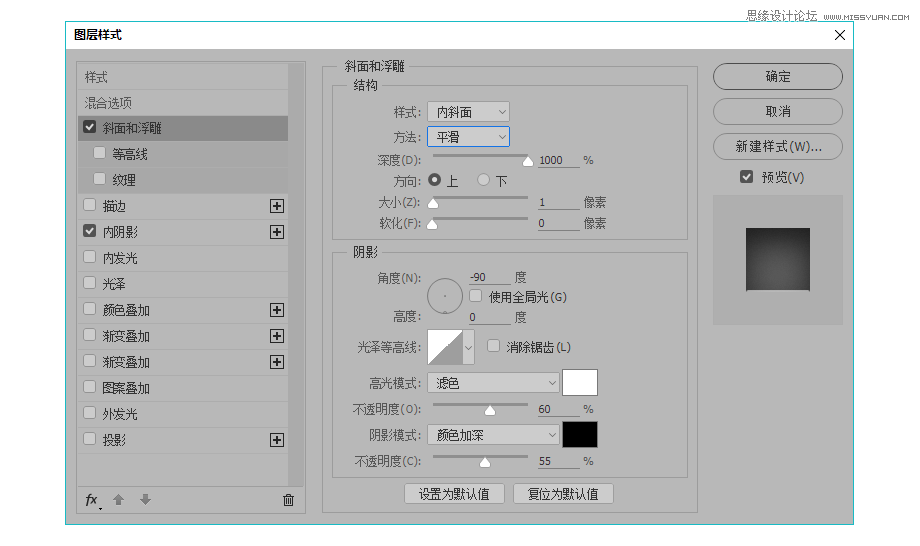Image resolution: width=920 pixels, height=546 pixels.
Task: Select the 上 direction radio button
Action: point(435,180)
